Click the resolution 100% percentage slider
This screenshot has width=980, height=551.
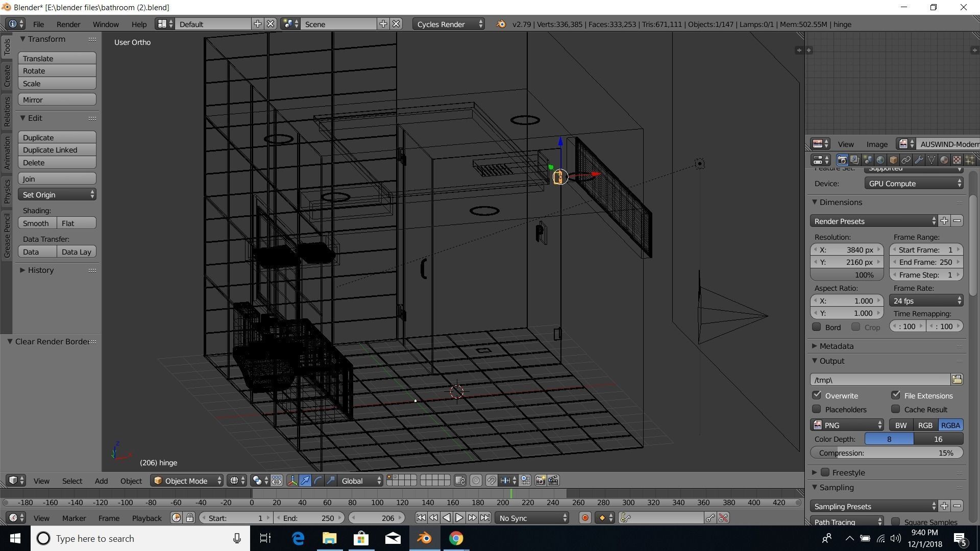click(x=847, y=274)
